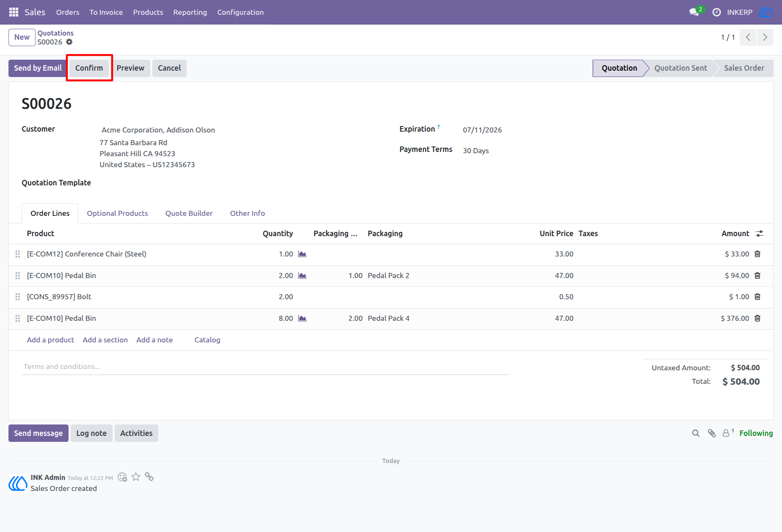
Task: Set status to Quotation Sent
Action: coord(680,68)
